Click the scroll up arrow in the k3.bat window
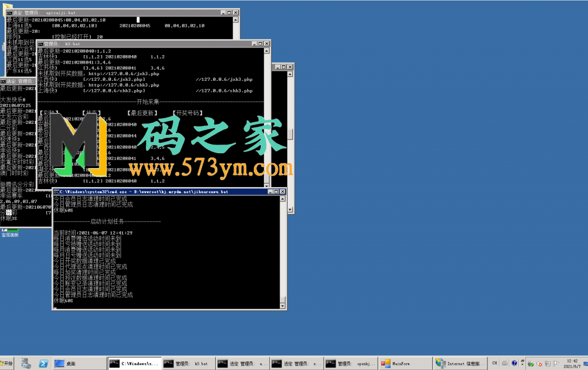This screenshot has height=370, width=588. 266,51
